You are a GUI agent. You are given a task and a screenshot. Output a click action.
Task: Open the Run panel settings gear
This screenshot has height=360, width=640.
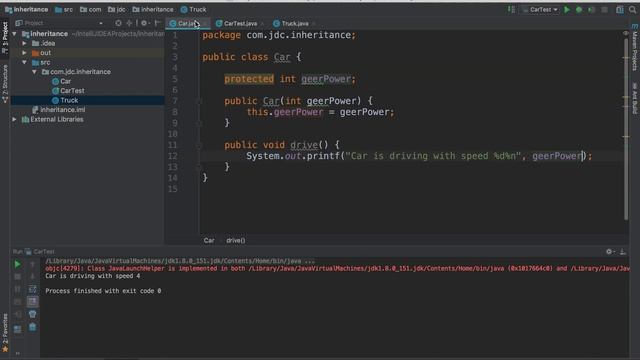coord(610,252)
